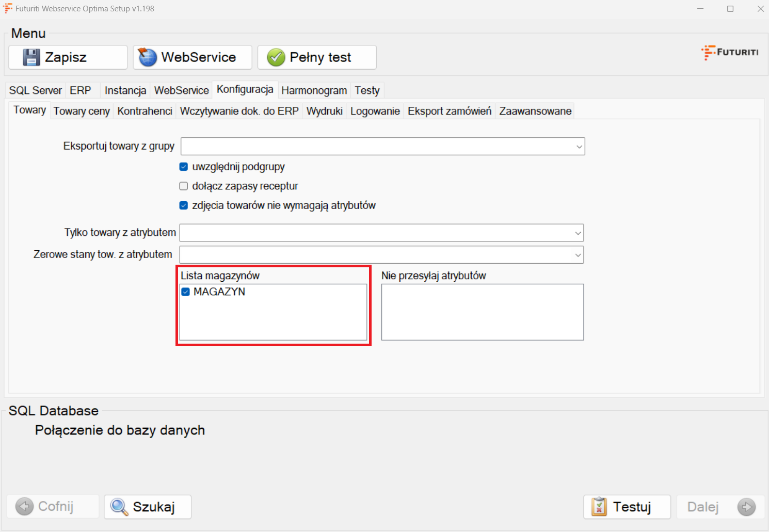Click inside the 'Nie przesyłaj atrybutów' list box
Viewport: 769px width, 532px height.
click(x=482, y=312)
